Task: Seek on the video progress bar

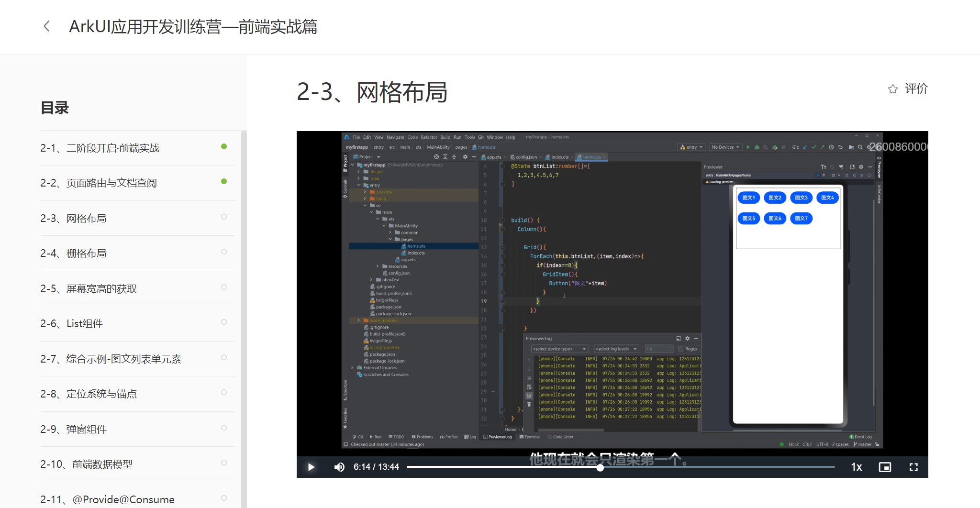Action: [x=621, y=467]
